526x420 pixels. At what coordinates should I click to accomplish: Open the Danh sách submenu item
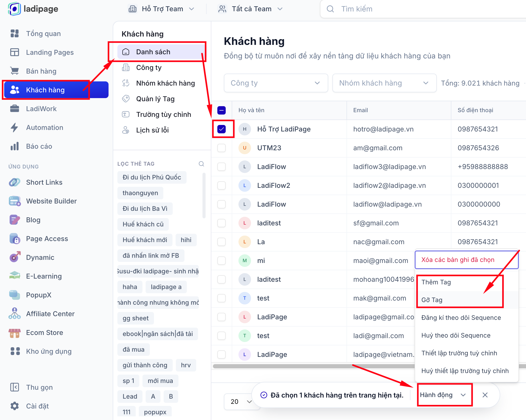click(x=161, y=52)
